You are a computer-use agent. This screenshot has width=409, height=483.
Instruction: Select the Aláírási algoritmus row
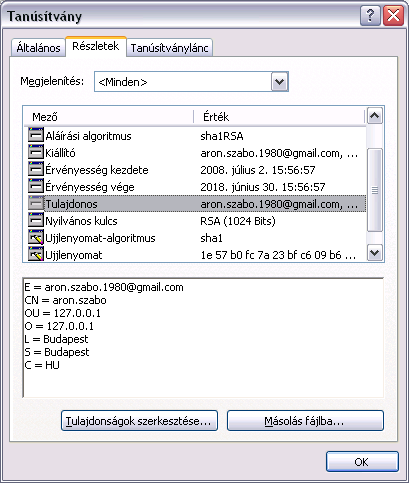pyautogui.click(x=197, y=136)
